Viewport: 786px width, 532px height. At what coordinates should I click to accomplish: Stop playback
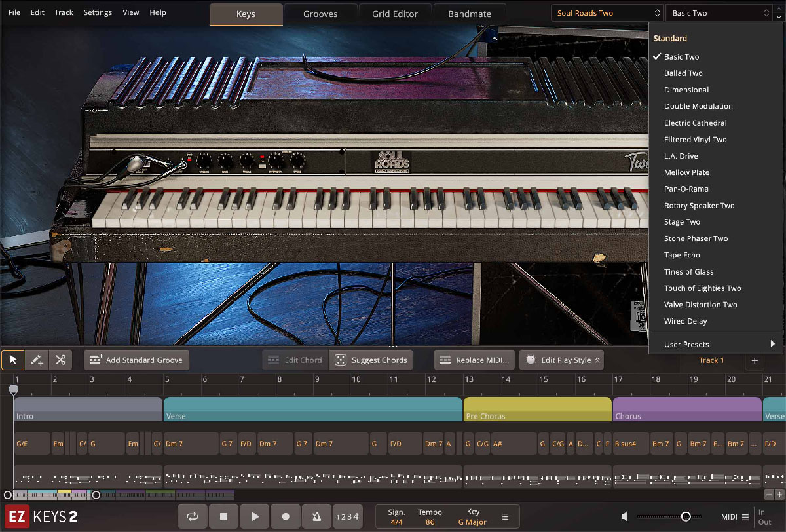[223, 516]
